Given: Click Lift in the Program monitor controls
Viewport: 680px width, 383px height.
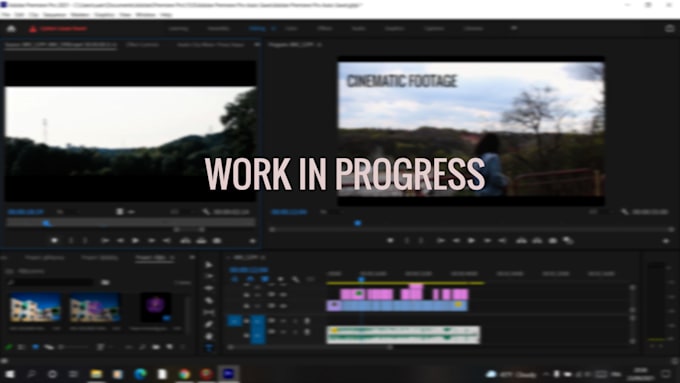Looking at the screenshot, I should 521,241.
